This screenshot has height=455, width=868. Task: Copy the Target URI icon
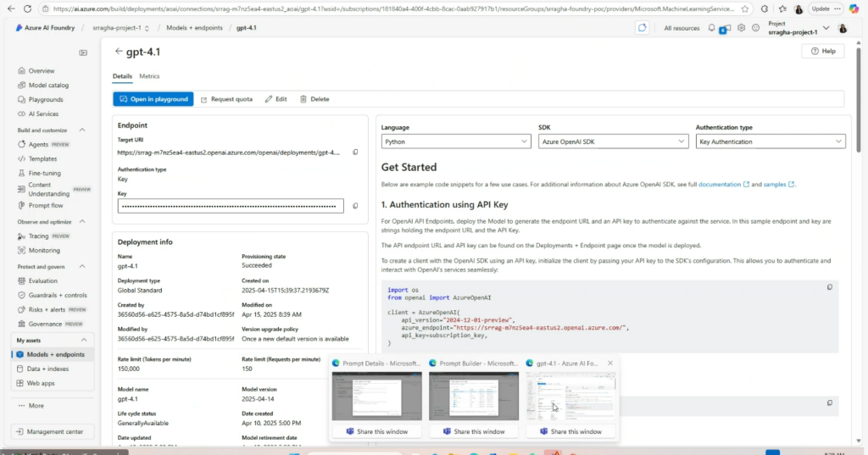pyautogui.click(x=355, y=153)
